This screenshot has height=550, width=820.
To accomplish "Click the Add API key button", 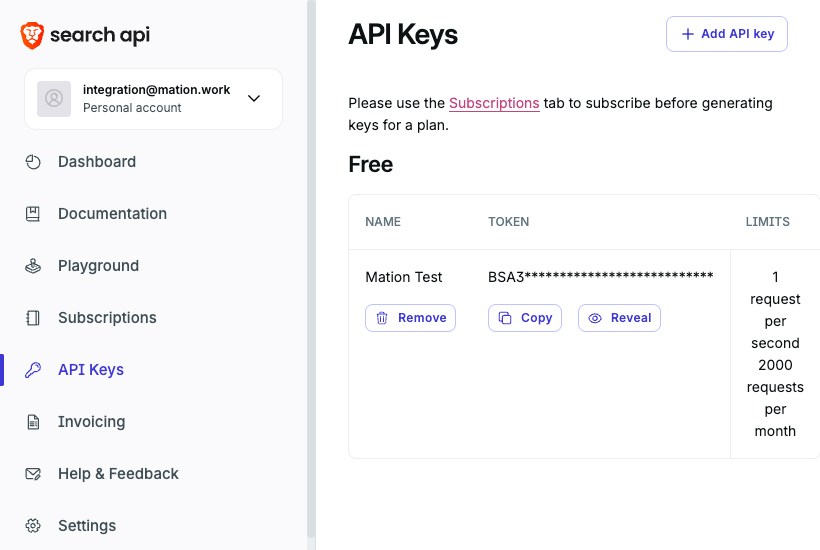I will coord(726,34).
